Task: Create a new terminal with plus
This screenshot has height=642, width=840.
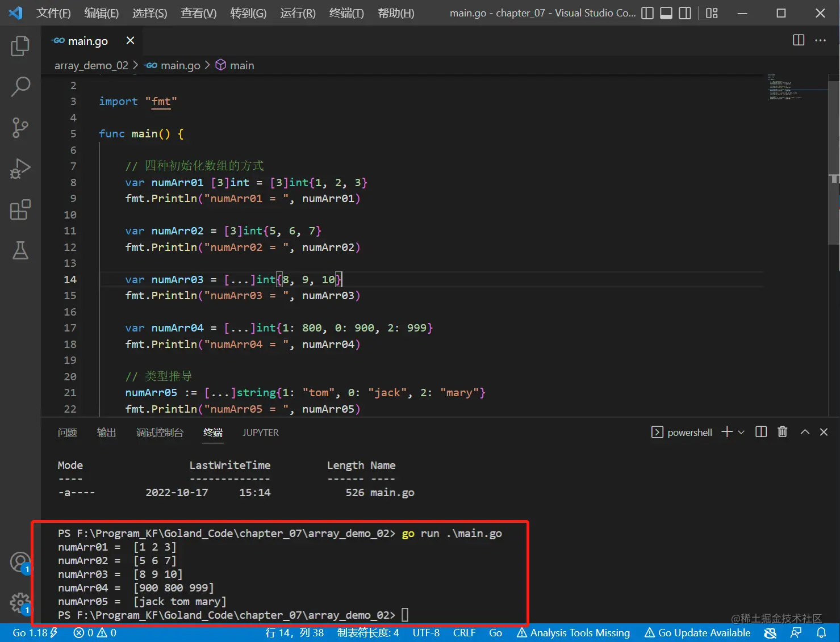Action: (x=727, y=432)
